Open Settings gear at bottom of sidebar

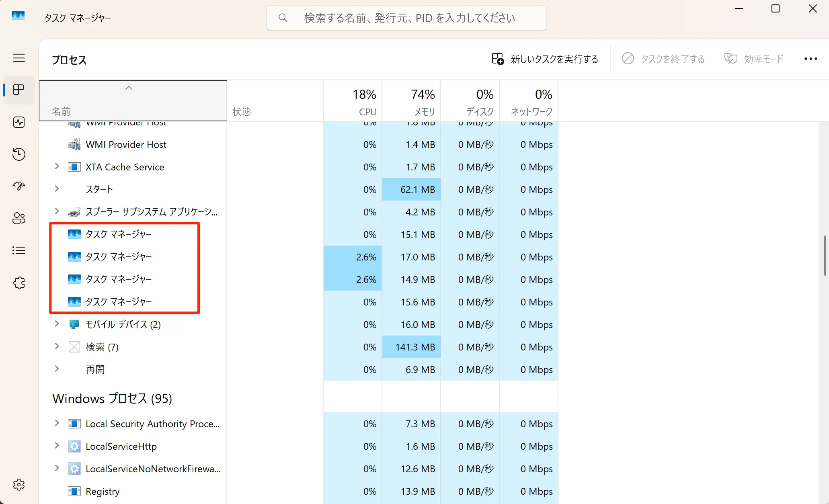[19, 484]
